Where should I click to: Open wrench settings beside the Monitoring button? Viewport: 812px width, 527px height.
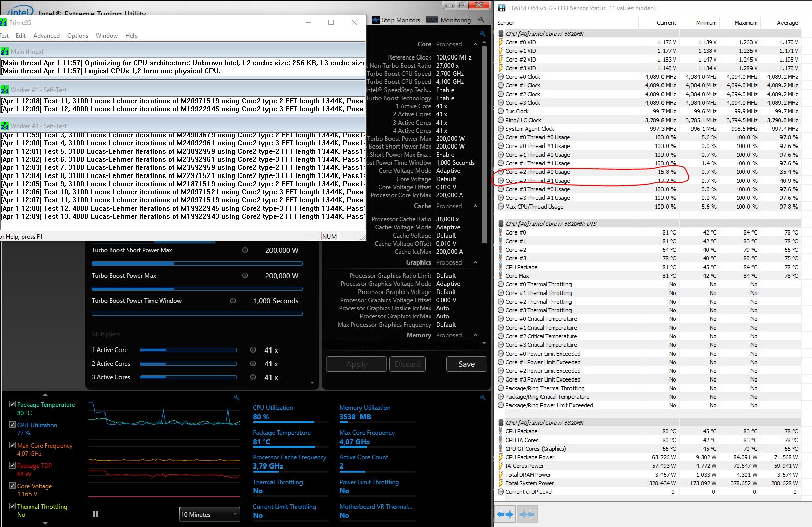(x=481, y=20)
